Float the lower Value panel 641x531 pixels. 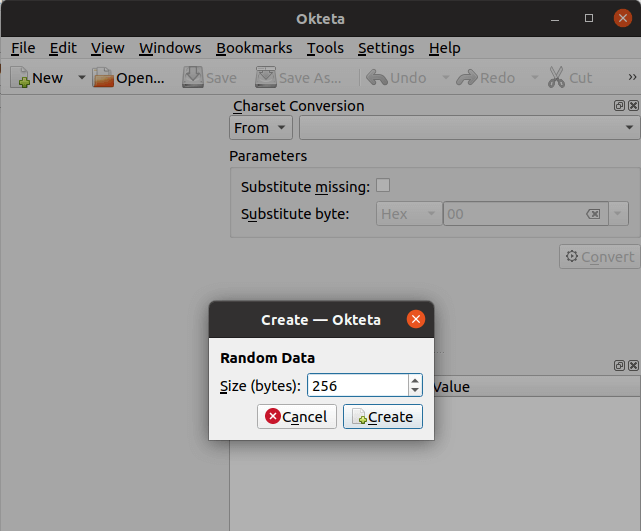[619, 365]
